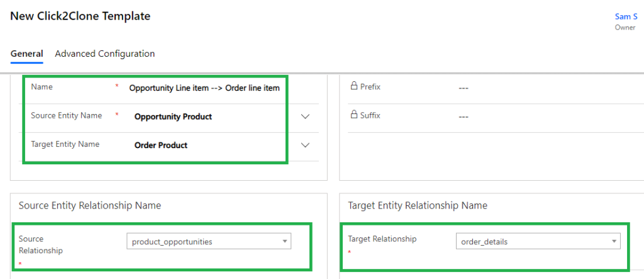Viewport: 644px width, 279px height.
Task: Open the product_opportunities Source Relationship dropdown
Action: pyautogui.click(x=208, y=241)
